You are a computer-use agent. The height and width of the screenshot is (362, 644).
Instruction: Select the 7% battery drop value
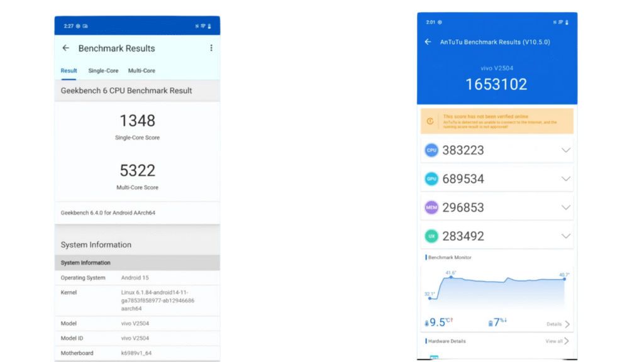[x=500, y=322]
